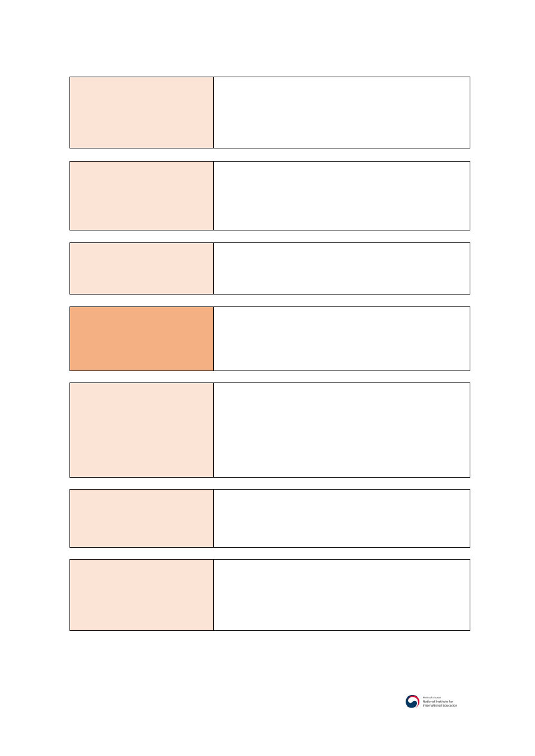The image size is (535, 756).
Task: Click the blank gap between the last table and logo
Action: pyautogui.click(x=267, y=661)
